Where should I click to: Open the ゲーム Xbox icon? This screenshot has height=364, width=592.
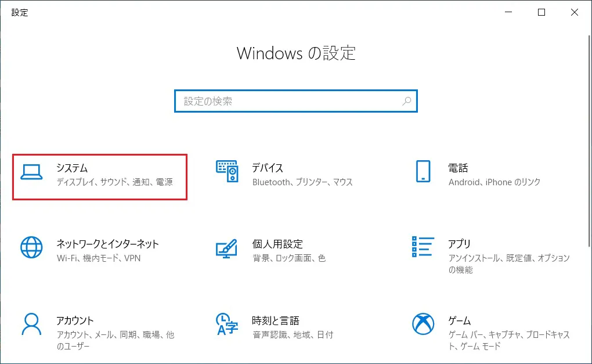[x=423, y=324]
